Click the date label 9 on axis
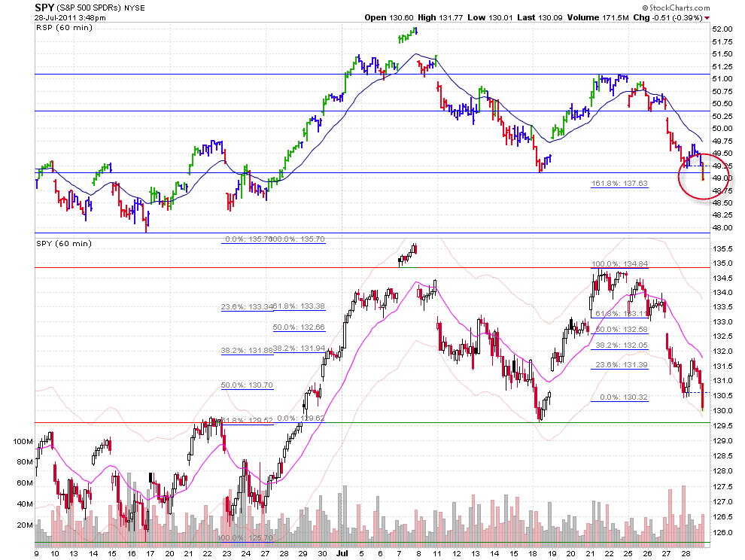 point(37,554)
